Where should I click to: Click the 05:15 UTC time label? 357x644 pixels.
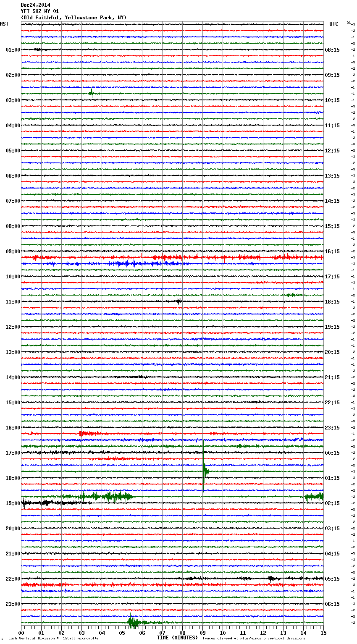[x=332, y=579]
